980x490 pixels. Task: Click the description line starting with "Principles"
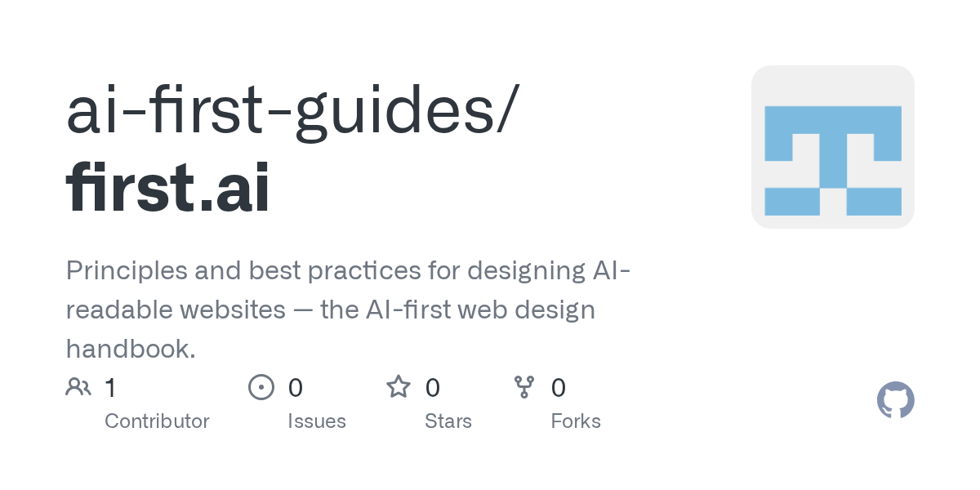(348, 270)
